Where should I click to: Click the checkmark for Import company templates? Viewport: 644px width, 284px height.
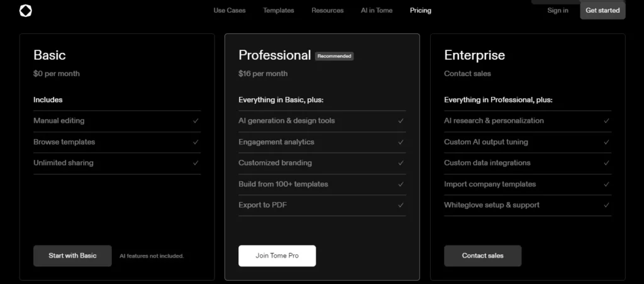(606, 184)
